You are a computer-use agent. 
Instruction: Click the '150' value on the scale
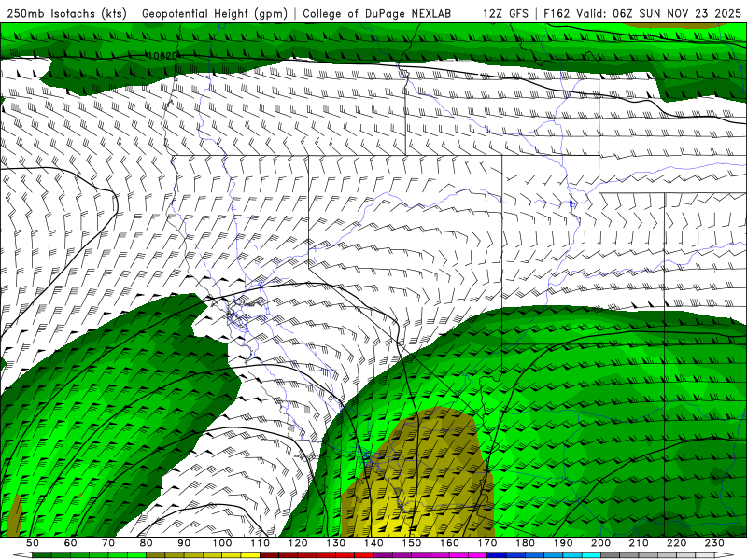pos(412,543)
